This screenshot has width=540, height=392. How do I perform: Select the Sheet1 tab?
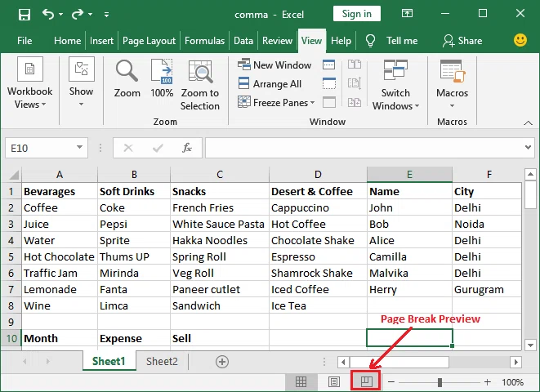(109, 361)
